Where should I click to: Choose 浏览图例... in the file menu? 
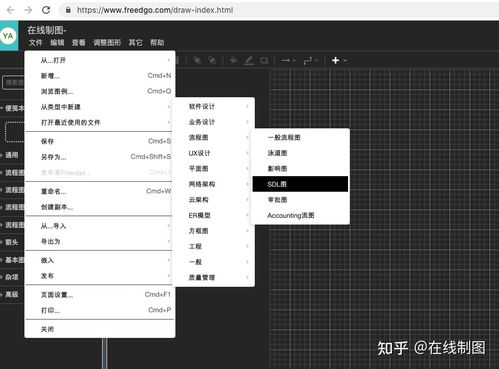[x=100, y=91]
